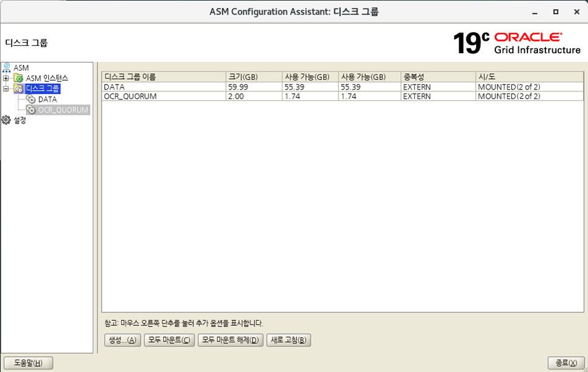
Task: Collapse the 디스크 그룹 tree node
Action: pyautogui.click(x=6, y=88)
